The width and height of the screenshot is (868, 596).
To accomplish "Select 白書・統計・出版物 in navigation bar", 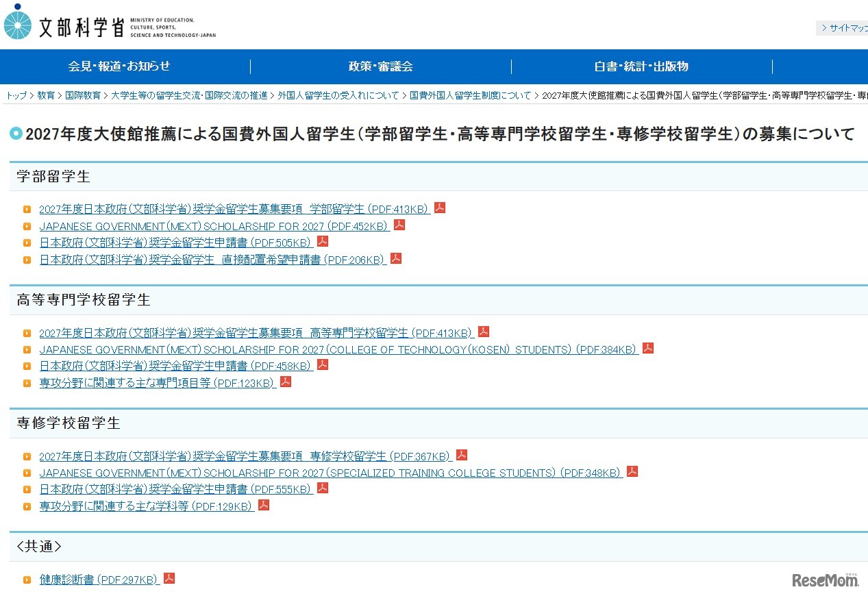I will coord(641,66).
